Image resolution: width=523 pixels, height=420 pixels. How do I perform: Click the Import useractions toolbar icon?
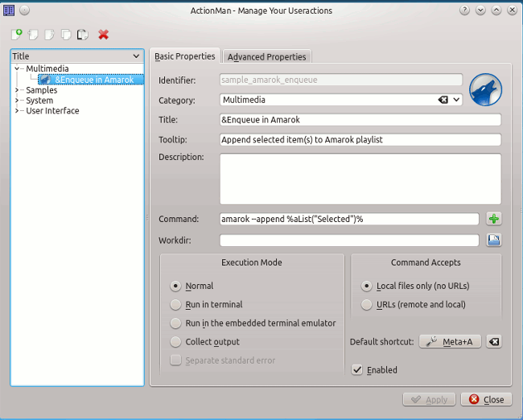33,35
